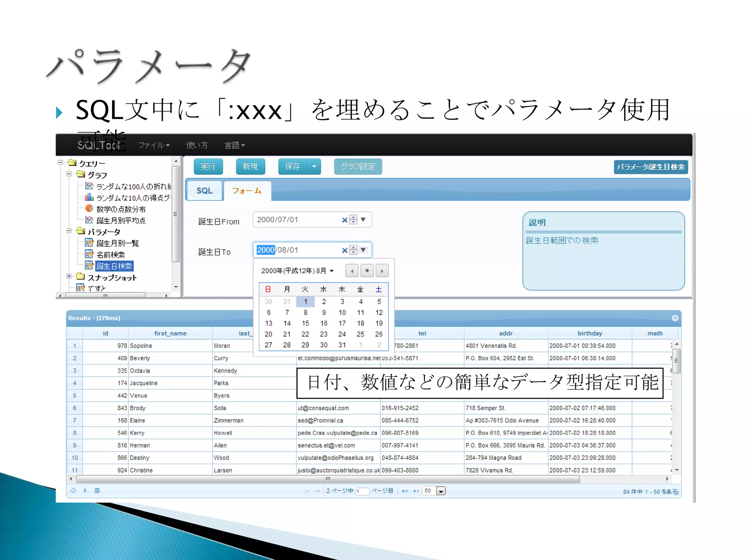The image size is (747, 560).
Task: Step the 誕生日From date spinner
Action: 353,220
